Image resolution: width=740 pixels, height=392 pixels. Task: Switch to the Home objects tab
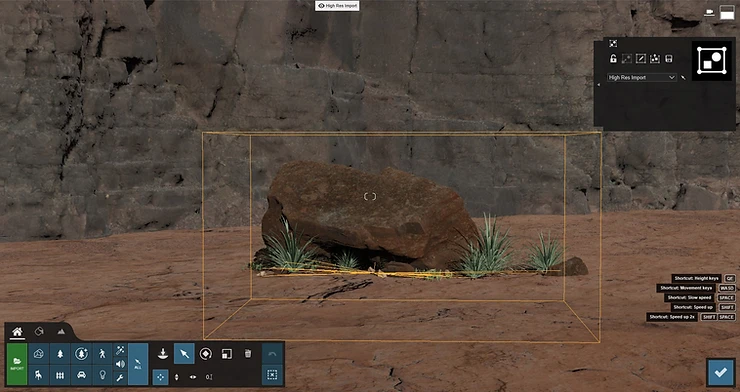coord(17,332)
